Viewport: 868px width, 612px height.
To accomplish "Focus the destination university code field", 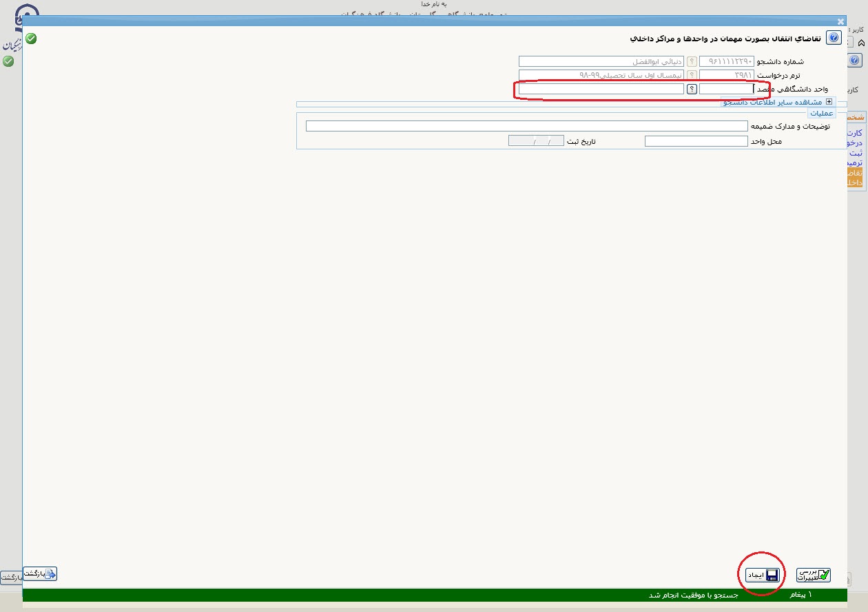I will click(x=726, y=89).
